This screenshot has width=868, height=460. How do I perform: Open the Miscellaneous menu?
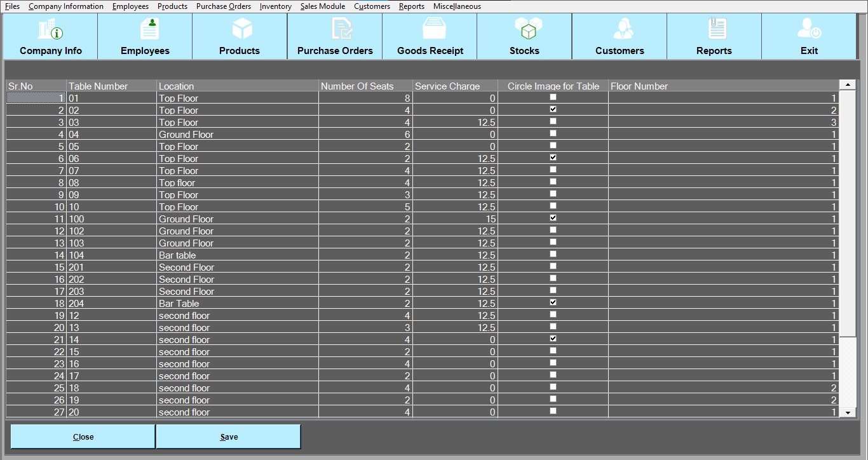(457, 6)
